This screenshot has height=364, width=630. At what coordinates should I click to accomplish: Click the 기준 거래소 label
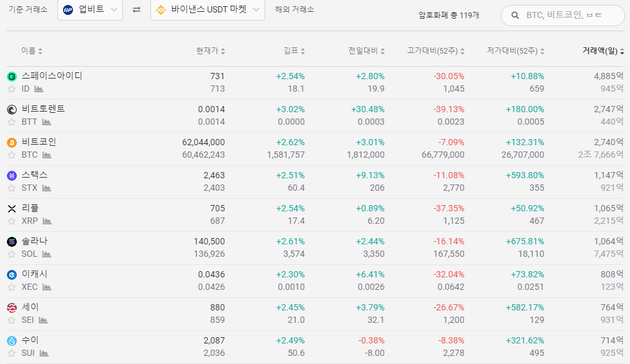pyautogui.click(x=28, y=9)
